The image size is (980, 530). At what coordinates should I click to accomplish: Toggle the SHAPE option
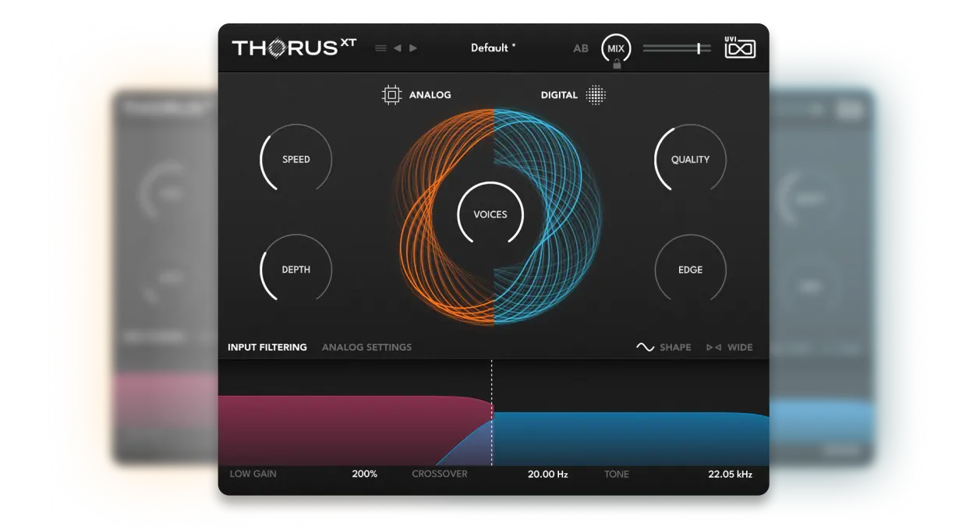click(x=675, y=347)
